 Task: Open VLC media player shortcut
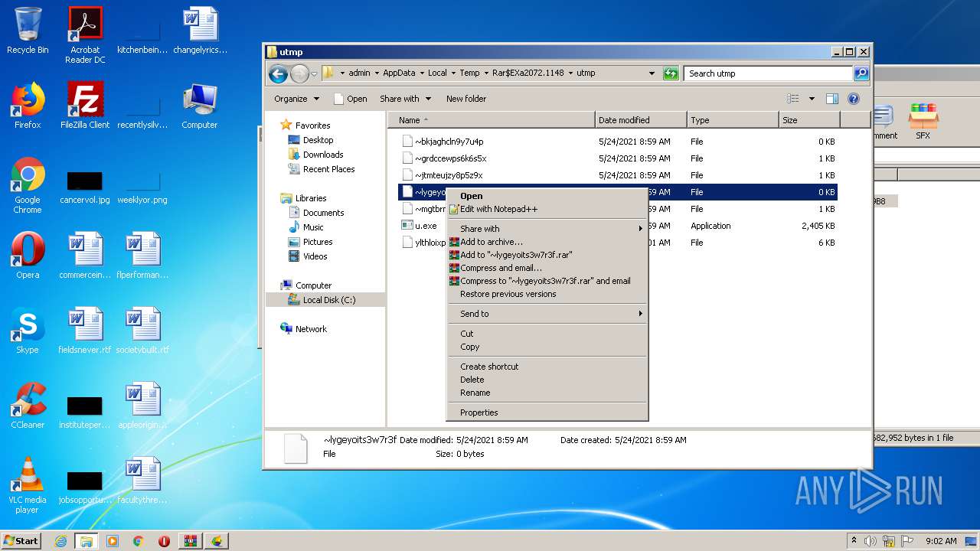[28, 485]
